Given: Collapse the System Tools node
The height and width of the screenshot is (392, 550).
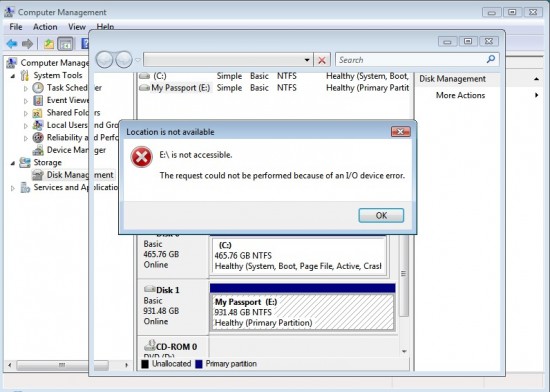Looking at the screenshot, I should (13, 76).
